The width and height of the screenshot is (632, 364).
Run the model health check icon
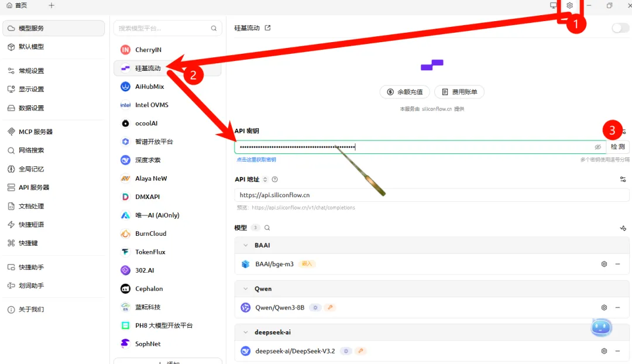(623, 228)
